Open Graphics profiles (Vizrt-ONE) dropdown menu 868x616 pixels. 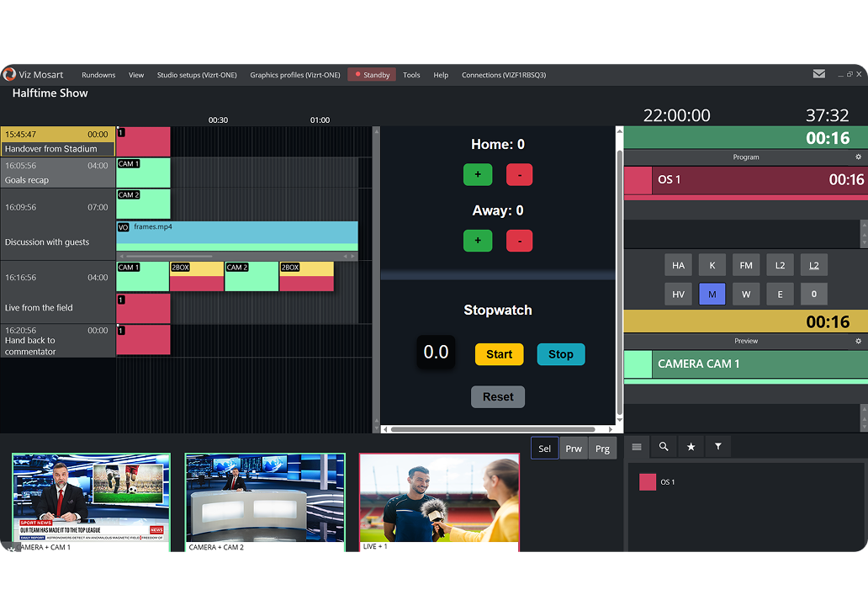point(295,75)
